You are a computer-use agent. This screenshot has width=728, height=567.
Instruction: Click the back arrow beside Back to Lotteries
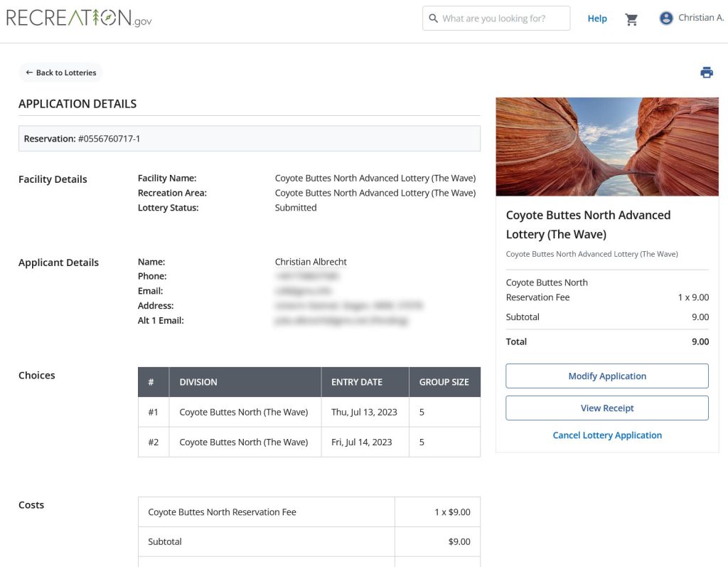[x=29, y=73]
